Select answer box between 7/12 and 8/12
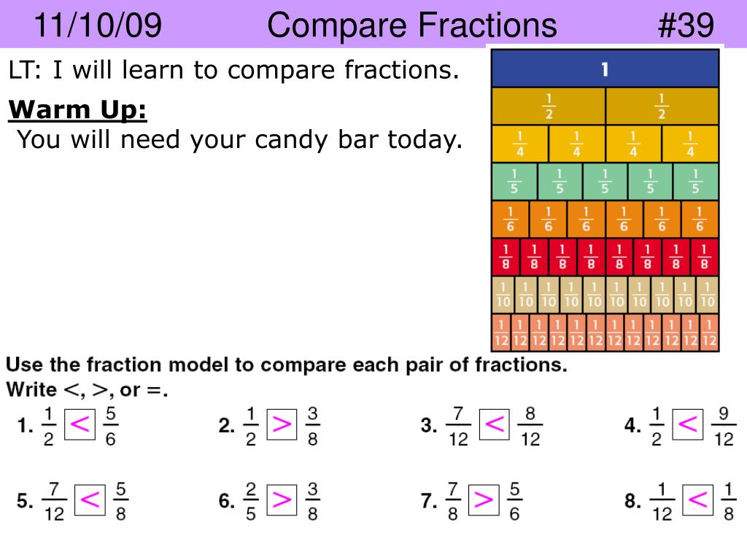 click(494, 424)
